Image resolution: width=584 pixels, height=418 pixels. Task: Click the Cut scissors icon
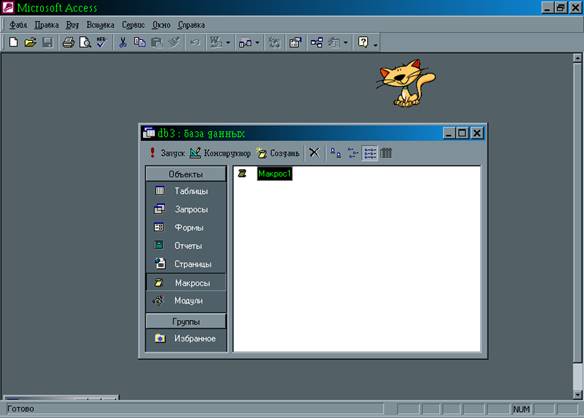[x=123, y=42]
